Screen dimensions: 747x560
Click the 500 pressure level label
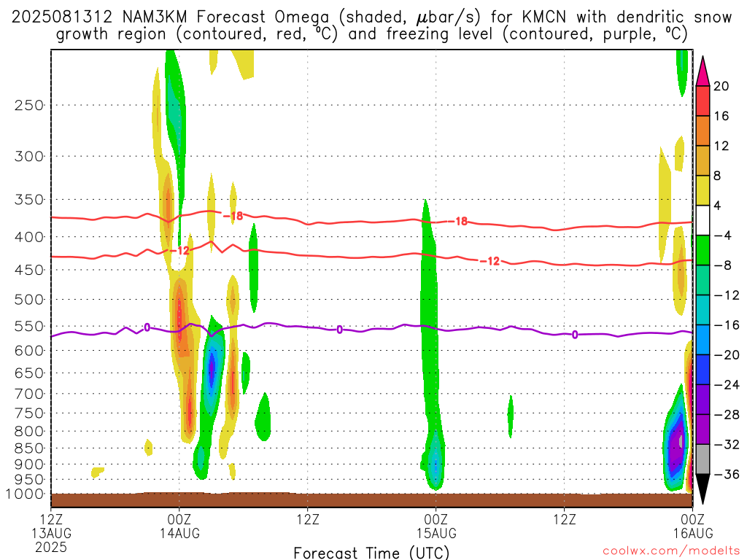tap(29, 300)
